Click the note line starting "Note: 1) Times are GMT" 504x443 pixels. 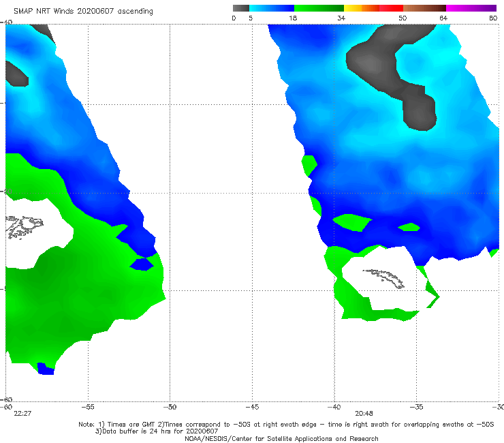point(286,425)
